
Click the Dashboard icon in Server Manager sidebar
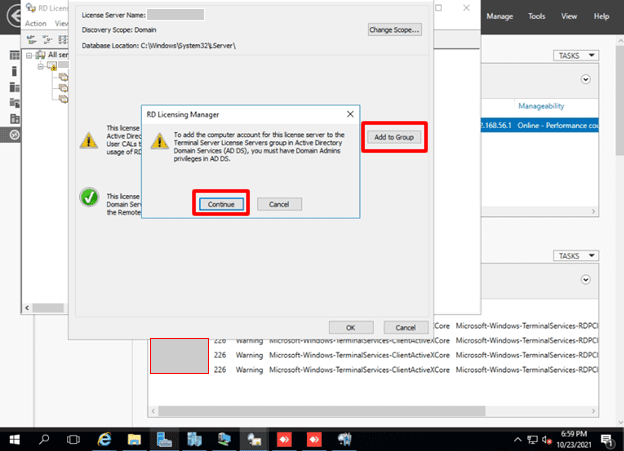click(14, 55)
